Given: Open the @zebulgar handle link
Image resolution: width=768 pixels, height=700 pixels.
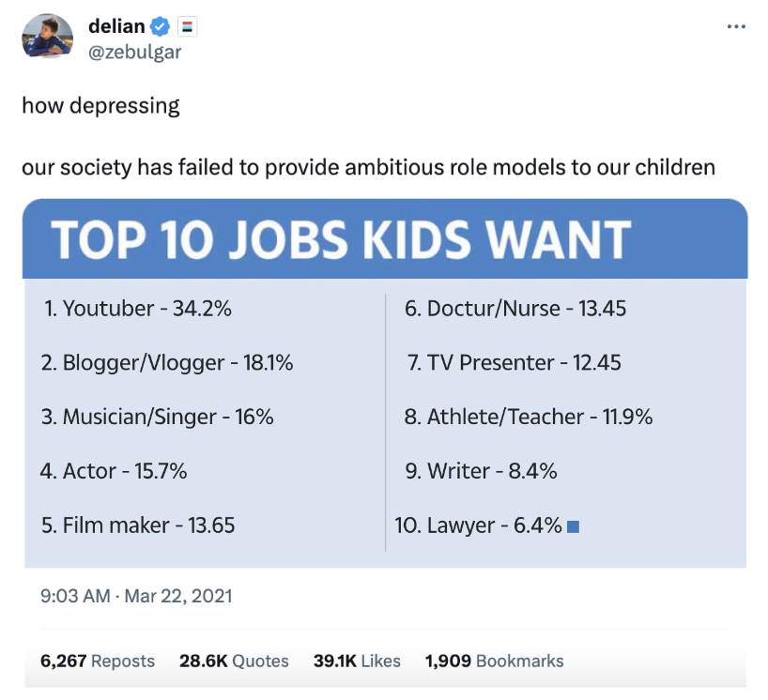Looking at the screenshot, I should click(134, 52).
